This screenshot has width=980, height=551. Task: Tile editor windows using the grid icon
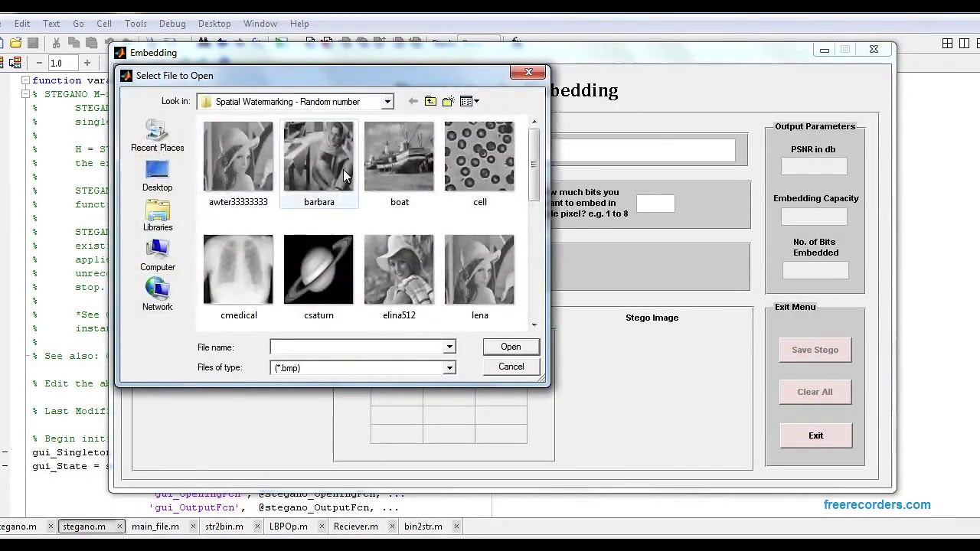(x=947, y=44)
